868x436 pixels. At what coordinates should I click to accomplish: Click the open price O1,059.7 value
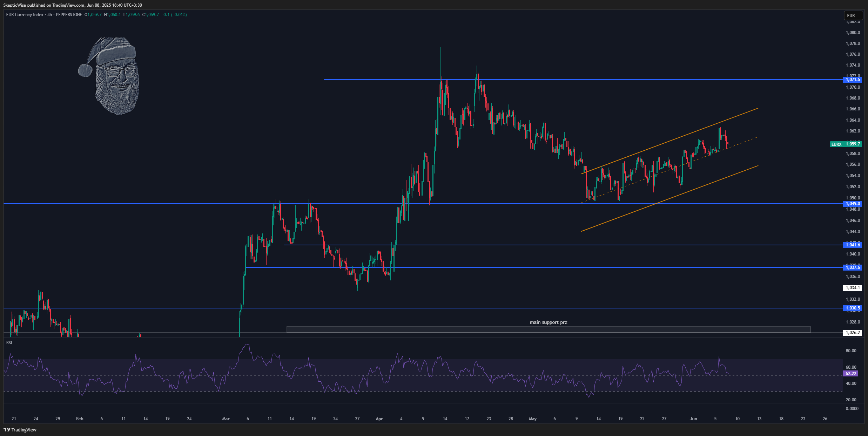point(93,15)
